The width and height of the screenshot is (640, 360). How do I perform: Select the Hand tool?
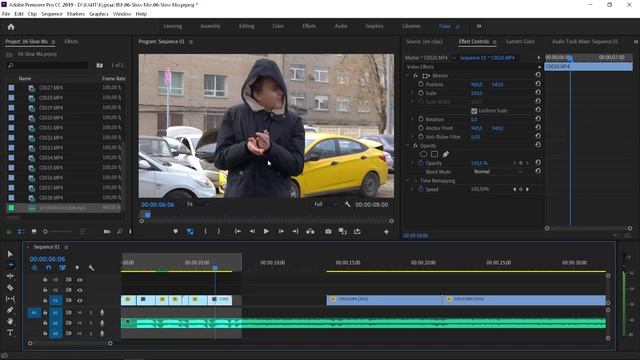(10, 322)
